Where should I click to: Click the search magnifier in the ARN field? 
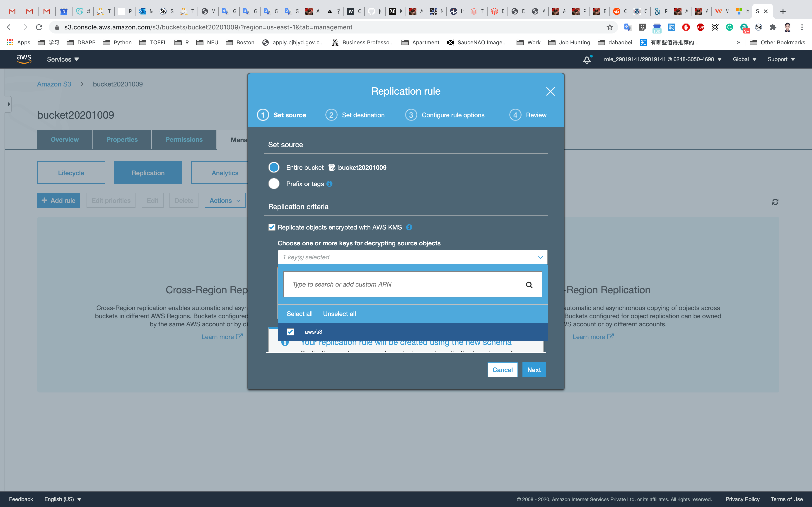[529, 285]
